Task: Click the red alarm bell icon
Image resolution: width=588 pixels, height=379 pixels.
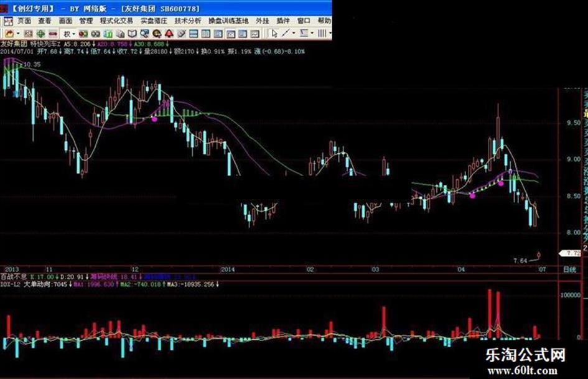Action: click(169, 34)
